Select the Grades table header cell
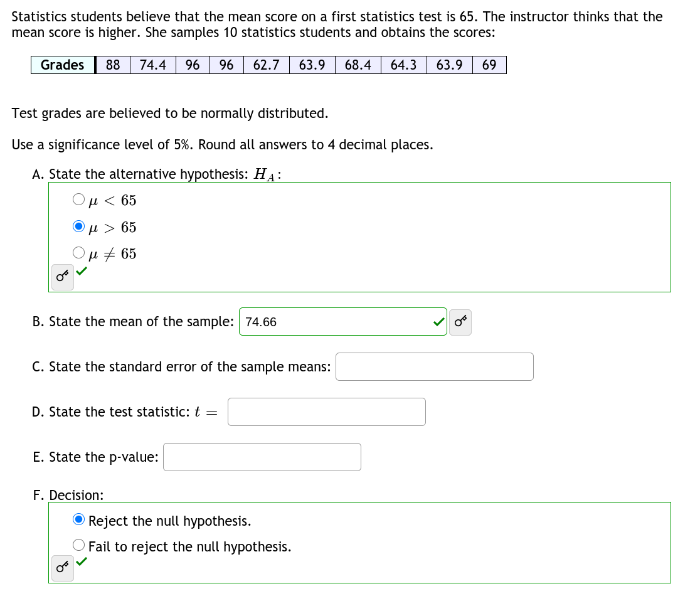This screenshot has width=700, height=601. tap(62, 65)
